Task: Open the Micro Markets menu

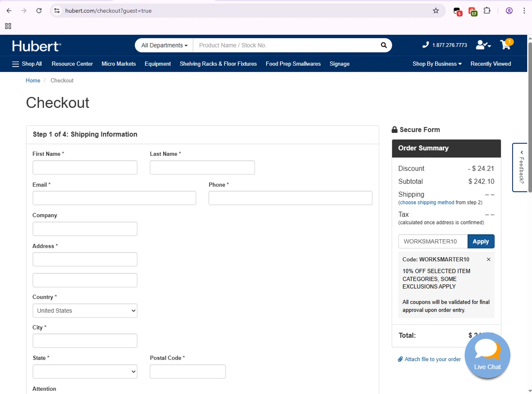Action: pos(119,64)
